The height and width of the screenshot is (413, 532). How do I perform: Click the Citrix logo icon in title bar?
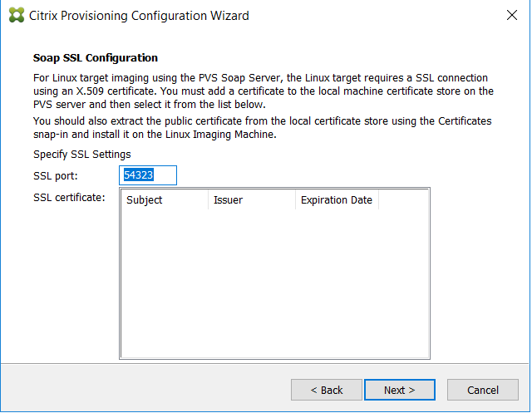17,15
